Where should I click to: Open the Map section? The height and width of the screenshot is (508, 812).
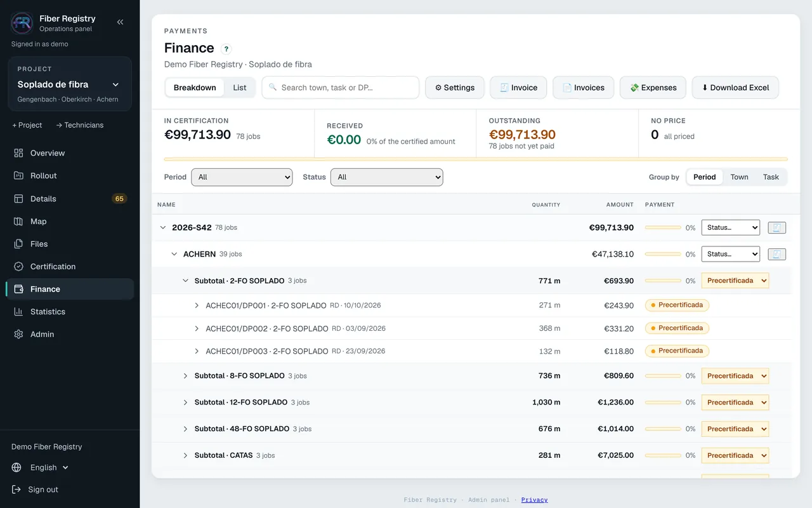point(70,222)
